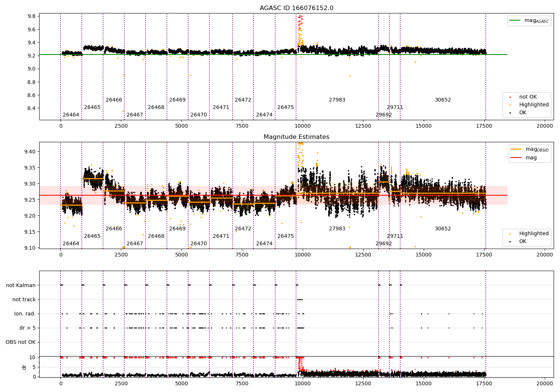Click the green mag AGASC legend line sample

515,21
